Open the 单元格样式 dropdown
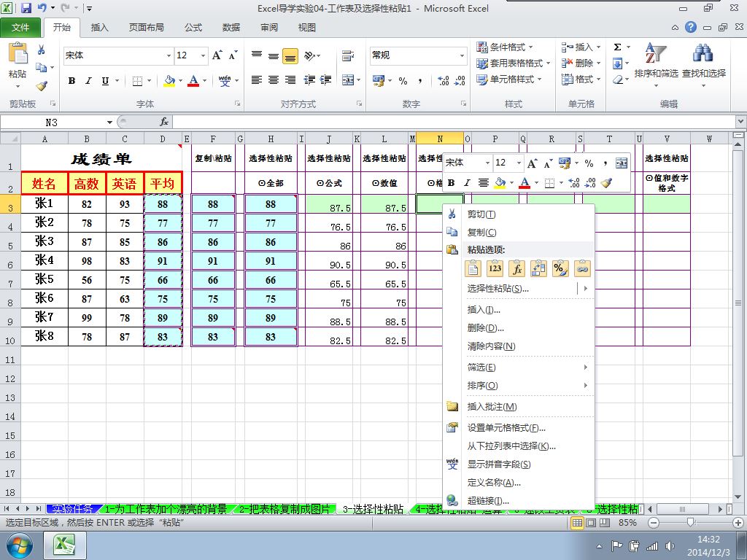This screenshot has height=560, width=747. (509, 79)
